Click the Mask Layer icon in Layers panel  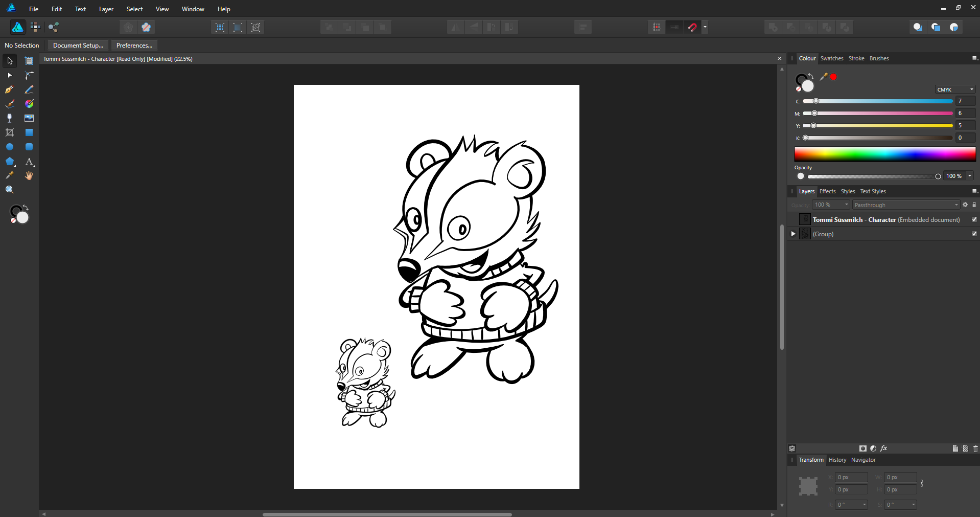(x=863, y=448)
